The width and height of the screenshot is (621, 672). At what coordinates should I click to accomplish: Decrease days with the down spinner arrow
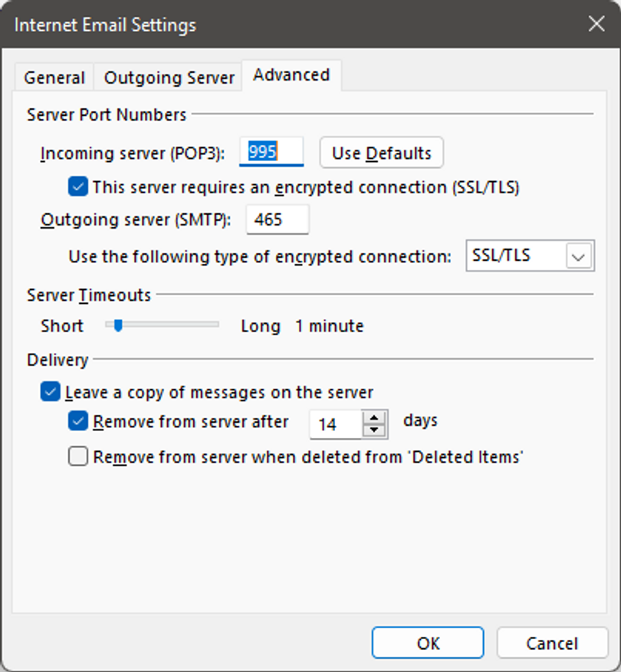[373, 430]
